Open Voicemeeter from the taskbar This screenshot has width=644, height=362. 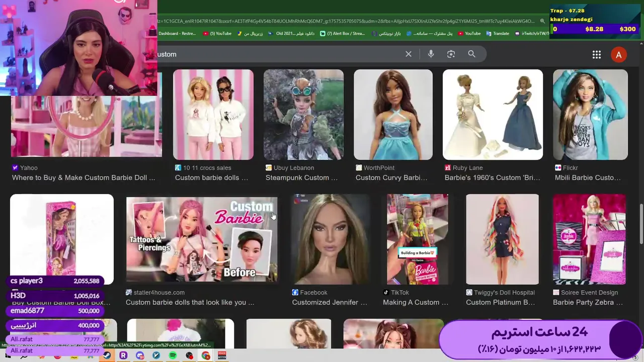(x=222, y=355)
